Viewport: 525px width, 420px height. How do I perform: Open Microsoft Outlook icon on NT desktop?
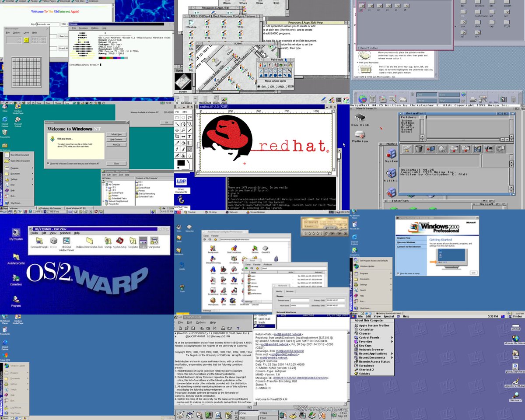tap(18, 122)
